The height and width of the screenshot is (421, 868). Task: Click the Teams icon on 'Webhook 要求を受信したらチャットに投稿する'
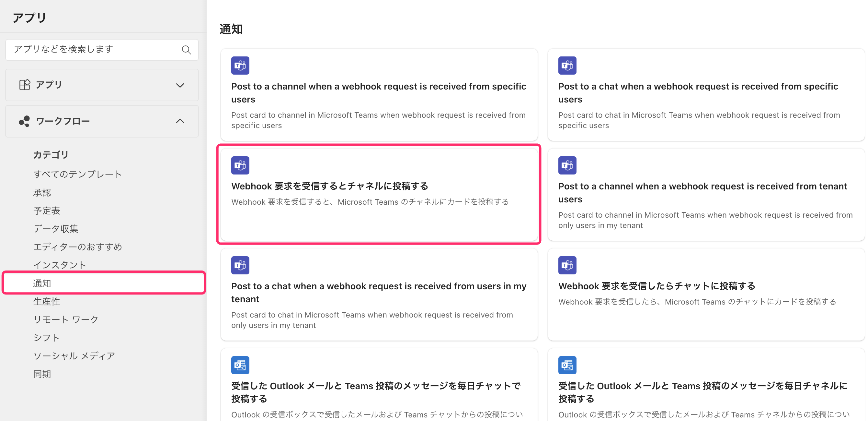click(567, 265)
